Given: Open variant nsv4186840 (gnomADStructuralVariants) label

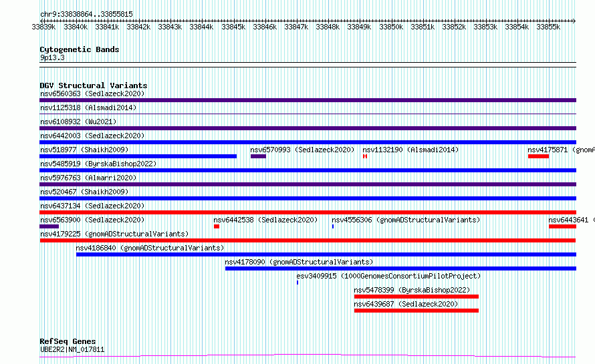Looking at the screenshot, I should 150,248.
